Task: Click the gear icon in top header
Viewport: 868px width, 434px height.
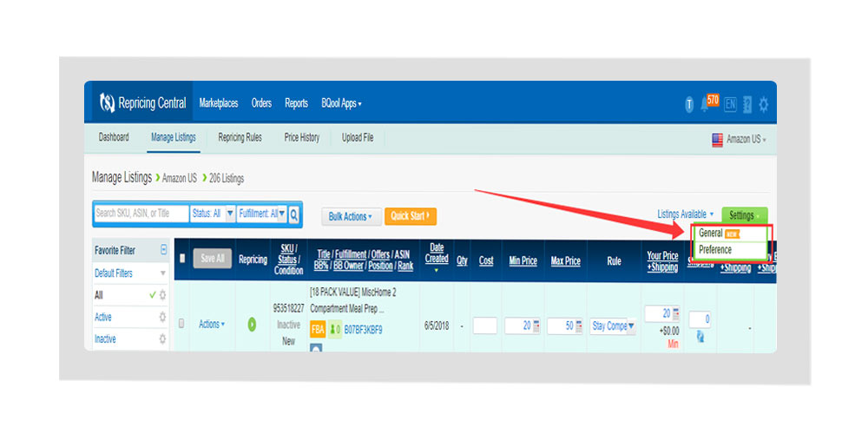Action: [x=763, y=105]
